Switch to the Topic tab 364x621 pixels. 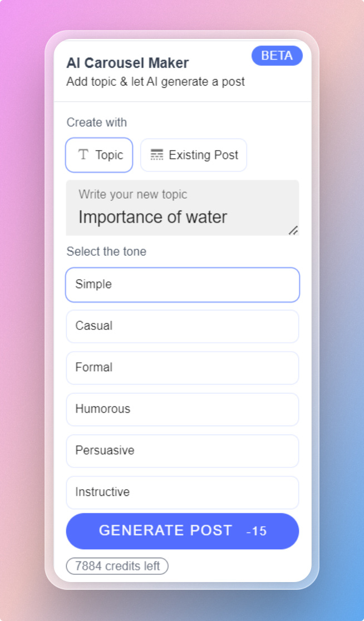pos(99,155)
